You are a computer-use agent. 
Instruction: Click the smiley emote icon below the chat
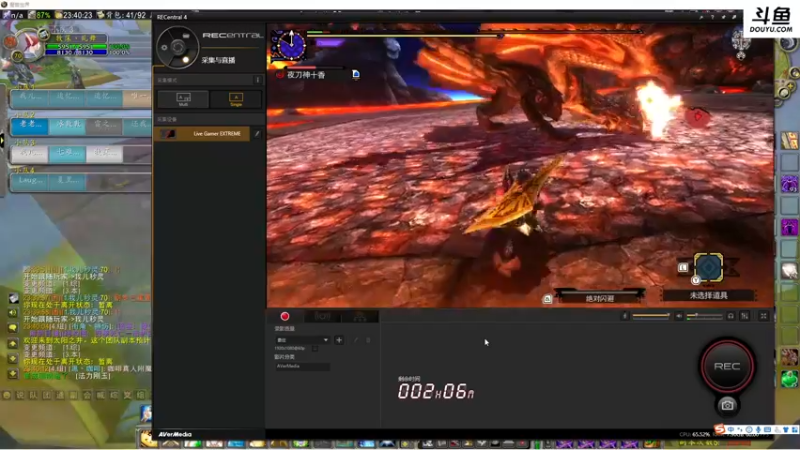(x=7, y=395)
